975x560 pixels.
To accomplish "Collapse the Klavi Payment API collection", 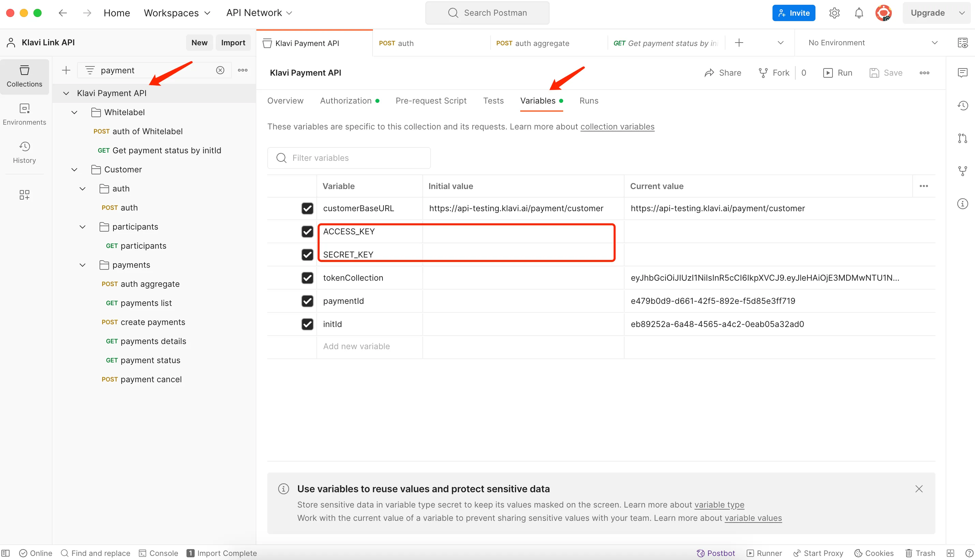I will tap(66, 93).
